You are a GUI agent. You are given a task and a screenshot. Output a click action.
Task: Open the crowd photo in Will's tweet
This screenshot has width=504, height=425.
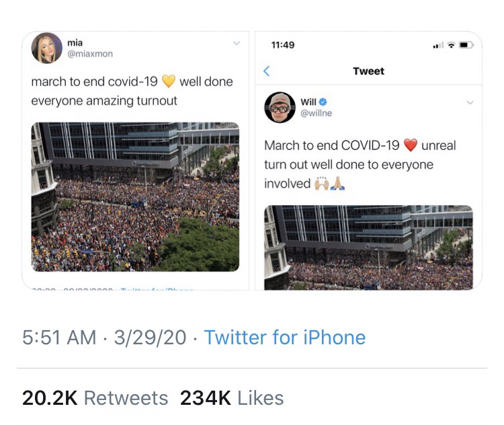(368, 247)
